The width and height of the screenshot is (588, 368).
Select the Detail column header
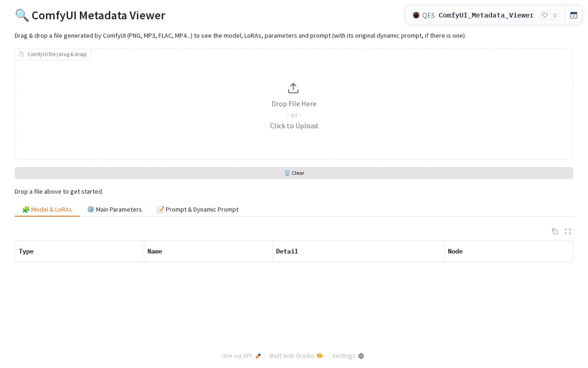[x=358, y=251]
